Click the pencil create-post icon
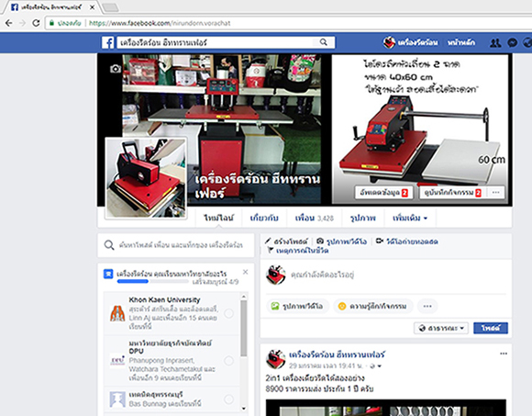 pos(268,241)
